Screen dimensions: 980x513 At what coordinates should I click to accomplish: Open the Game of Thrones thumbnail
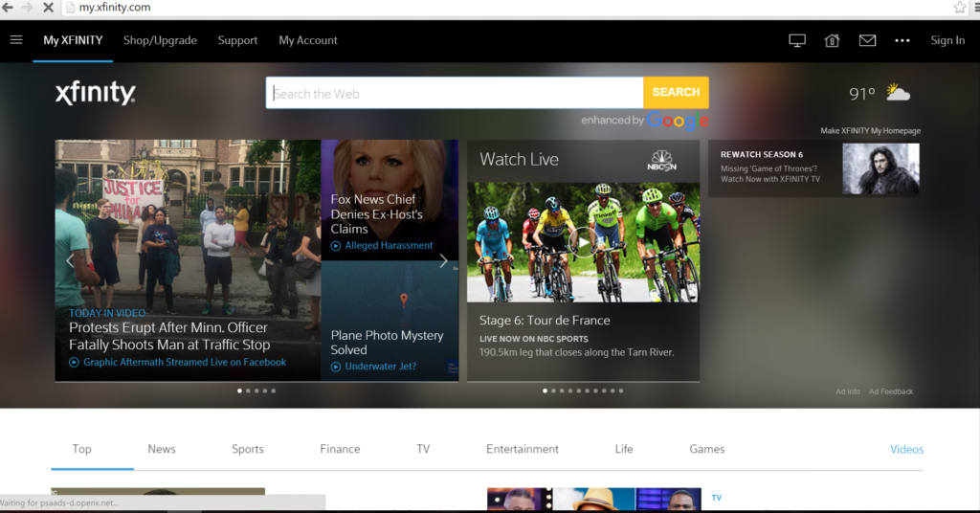pos(880,169)
